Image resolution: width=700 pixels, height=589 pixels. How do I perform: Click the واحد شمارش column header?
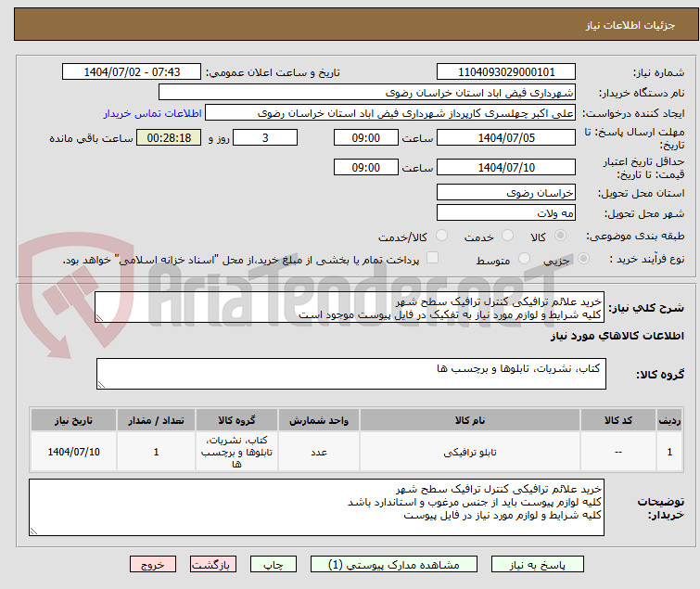(319, 420)
